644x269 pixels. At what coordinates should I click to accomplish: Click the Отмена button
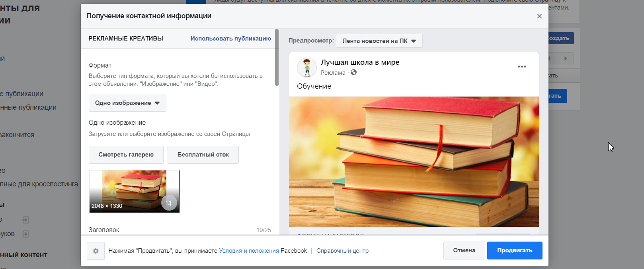pyautogui.click(x=464, y=250)
